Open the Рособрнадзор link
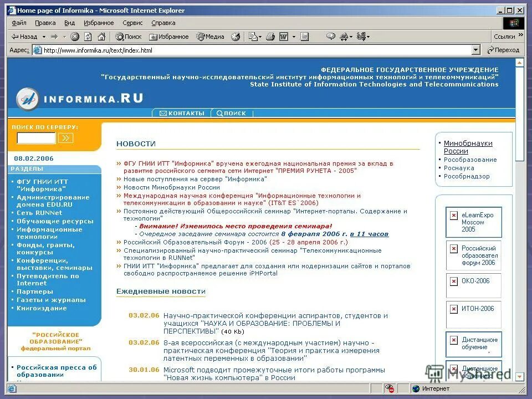Viewport: 532px width, 399px height. click(467, 176)
